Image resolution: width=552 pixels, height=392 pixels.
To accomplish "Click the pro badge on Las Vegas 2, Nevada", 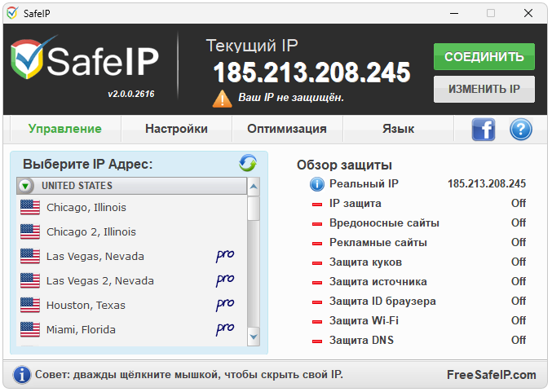I will click(x=225, y=280).
